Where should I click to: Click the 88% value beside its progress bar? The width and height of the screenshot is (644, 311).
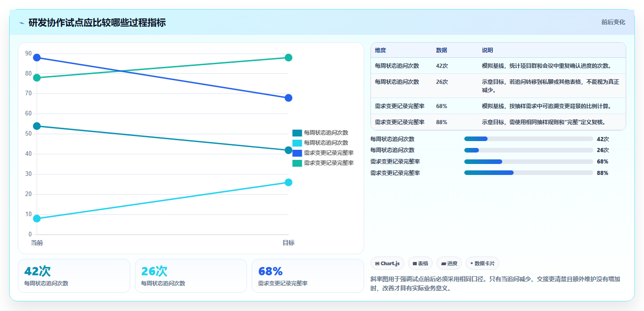click(602, 173)
